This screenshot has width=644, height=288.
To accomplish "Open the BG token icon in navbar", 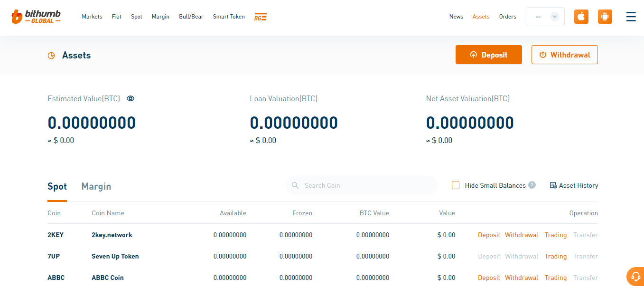I will point(261,17).
